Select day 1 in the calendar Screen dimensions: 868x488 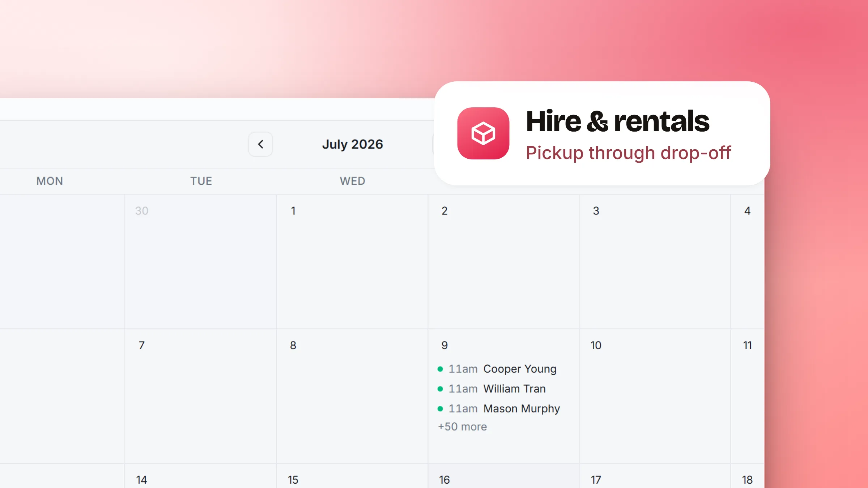coord(293,211)
